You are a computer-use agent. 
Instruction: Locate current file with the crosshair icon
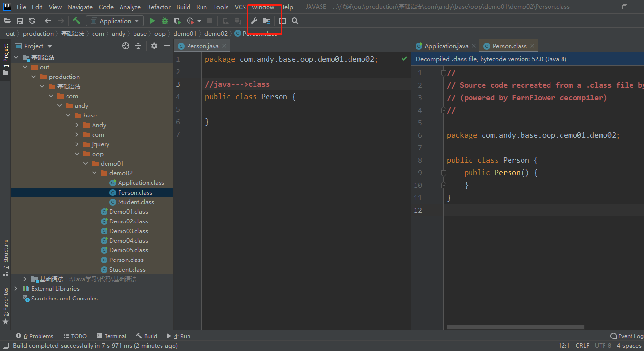click(126, 46)
